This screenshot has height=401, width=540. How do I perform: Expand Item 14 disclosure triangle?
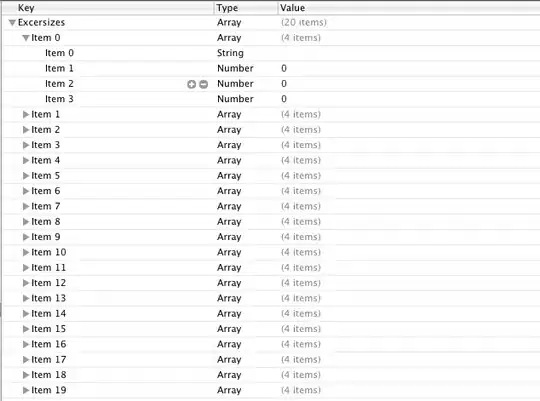coord(25,313)
